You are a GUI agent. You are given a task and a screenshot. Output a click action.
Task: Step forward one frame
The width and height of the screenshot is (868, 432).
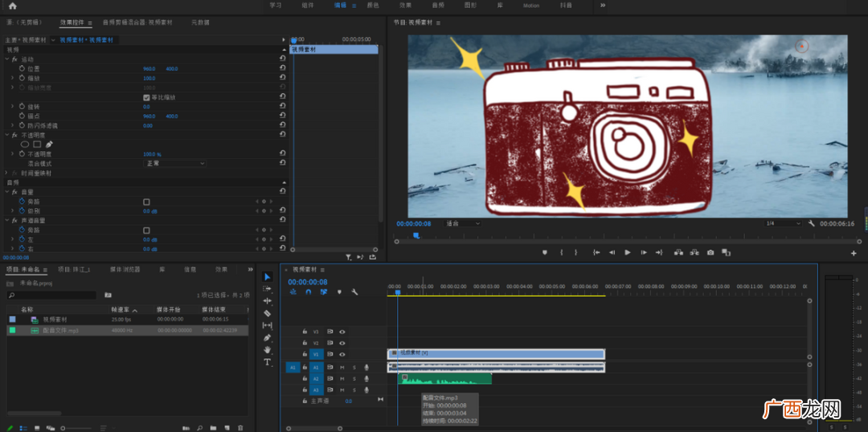[x=643, y=252]
